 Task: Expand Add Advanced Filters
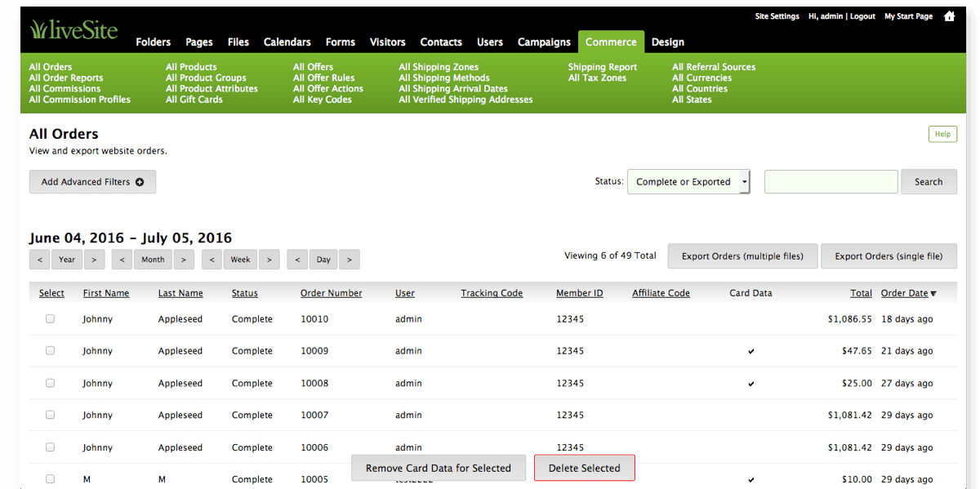[x=92, y=182]
